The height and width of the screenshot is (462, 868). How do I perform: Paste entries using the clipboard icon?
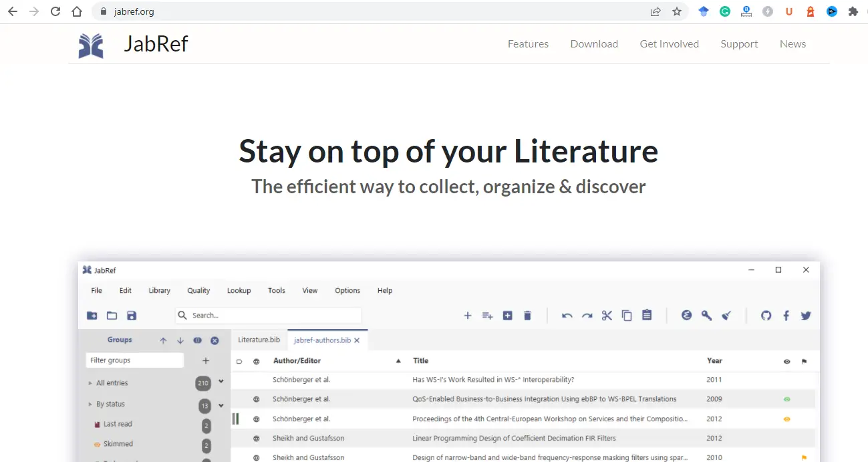(647, 315)
